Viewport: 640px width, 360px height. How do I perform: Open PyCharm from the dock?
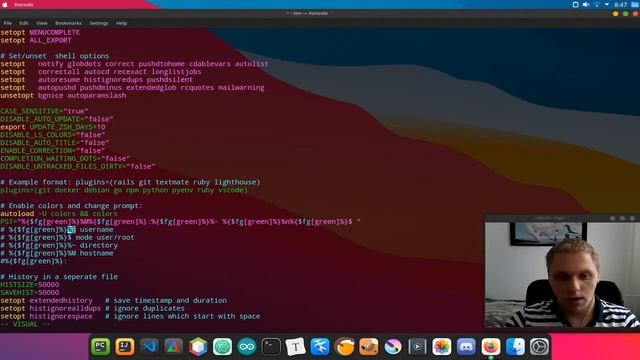click(100, 347)
